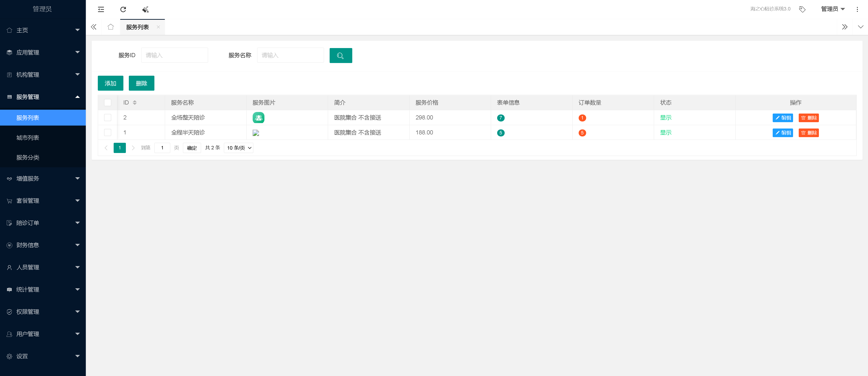Click the refresh page icon
This screenshot has width=868, height=376.
123,10
